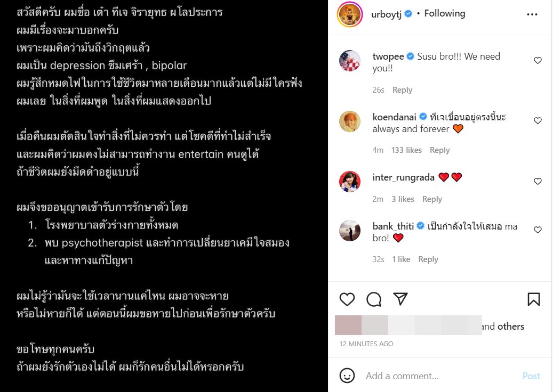Image resolution: width=553 pixels, height=392 pixels.
Task: Like koendanai's comment heart
Action: 538,121
